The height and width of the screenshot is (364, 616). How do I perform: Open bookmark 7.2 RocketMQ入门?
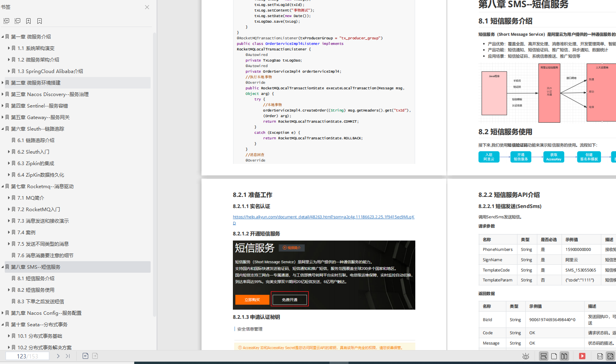point(39,209)
